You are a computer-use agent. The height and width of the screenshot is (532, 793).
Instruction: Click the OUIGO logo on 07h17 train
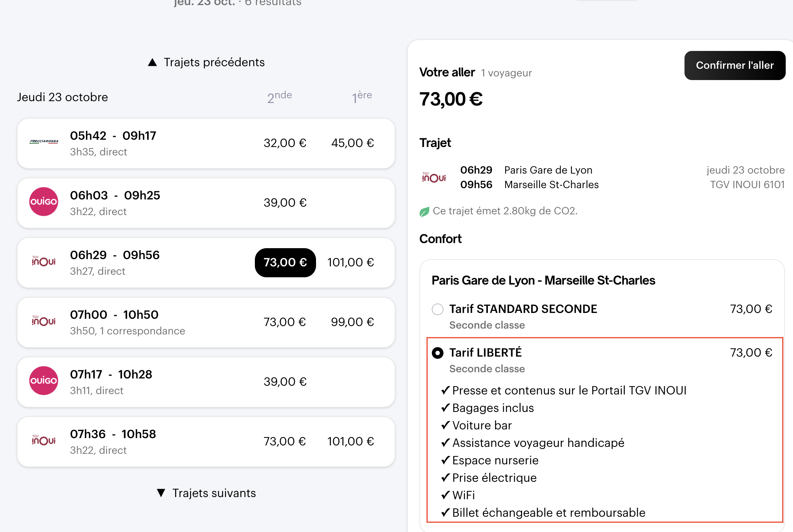pos(44,381)
